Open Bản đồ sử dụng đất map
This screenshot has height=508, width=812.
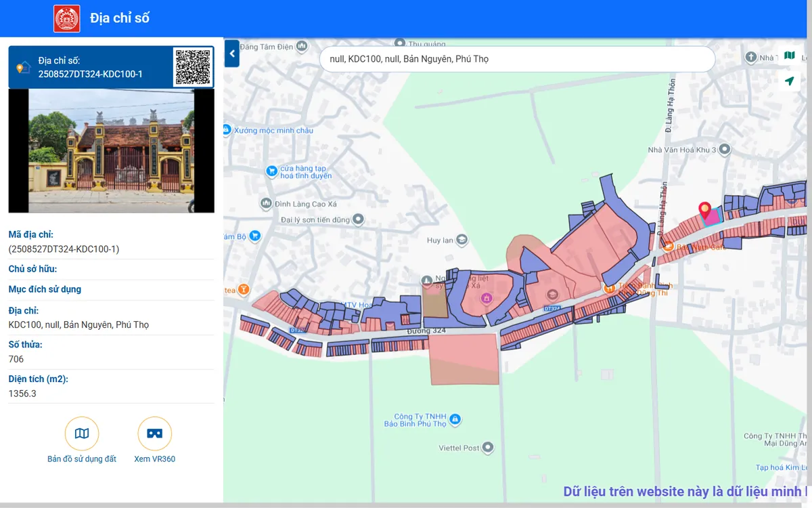click(x=82, y=433)
